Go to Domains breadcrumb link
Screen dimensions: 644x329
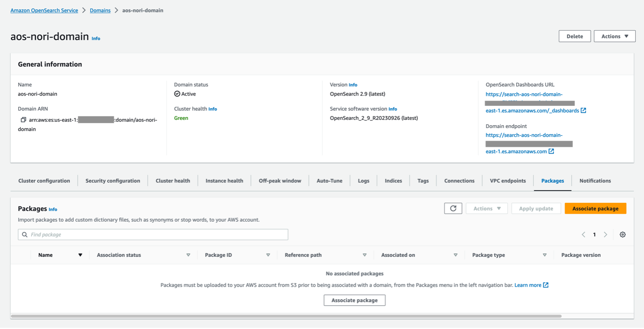pos(100,10)
